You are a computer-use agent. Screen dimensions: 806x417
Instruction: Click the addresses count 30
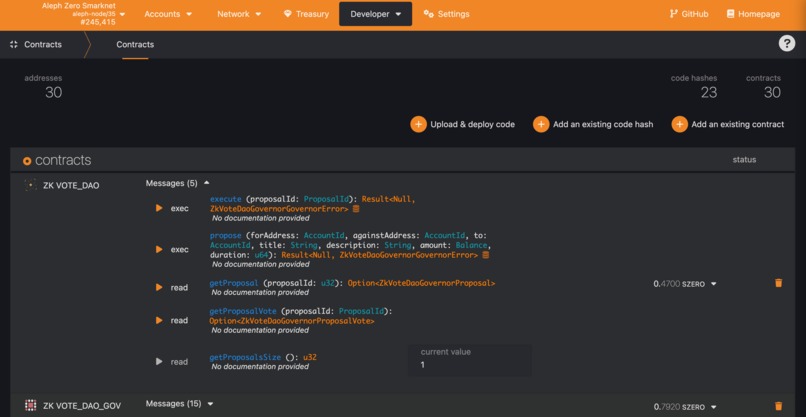53,93
